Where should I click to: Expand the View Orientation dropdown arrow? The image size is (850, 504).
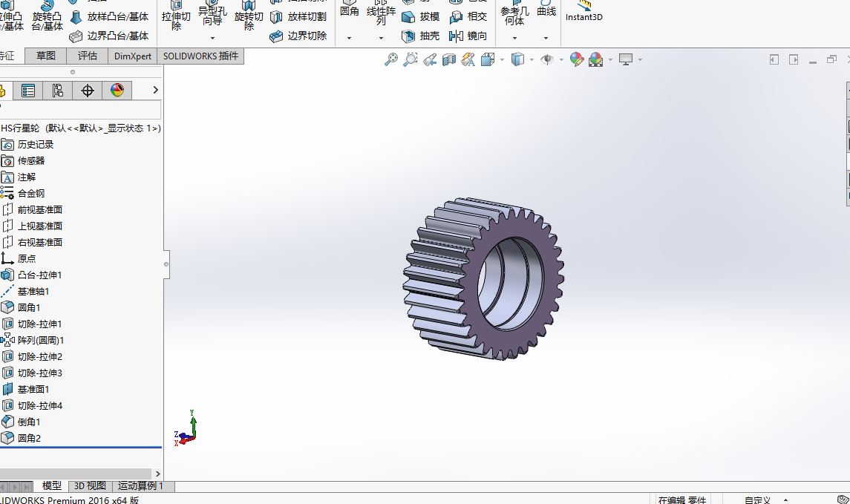point(502,60)
